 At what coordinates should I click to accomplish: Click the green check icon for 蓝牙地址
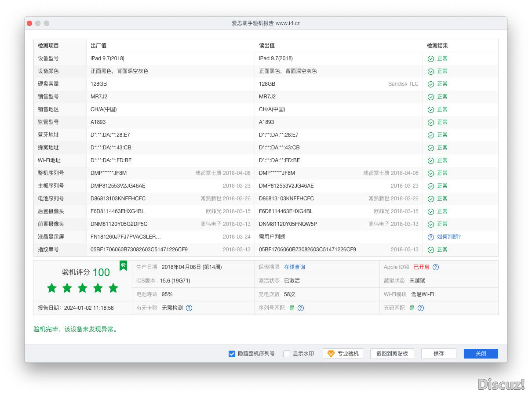coord(431,135)
